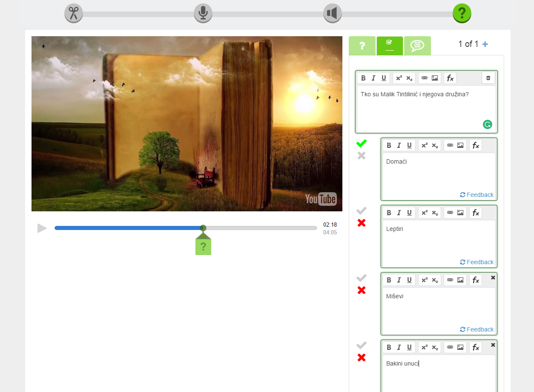
Task: Insert image into the question text editor
Action: (435, 78)
